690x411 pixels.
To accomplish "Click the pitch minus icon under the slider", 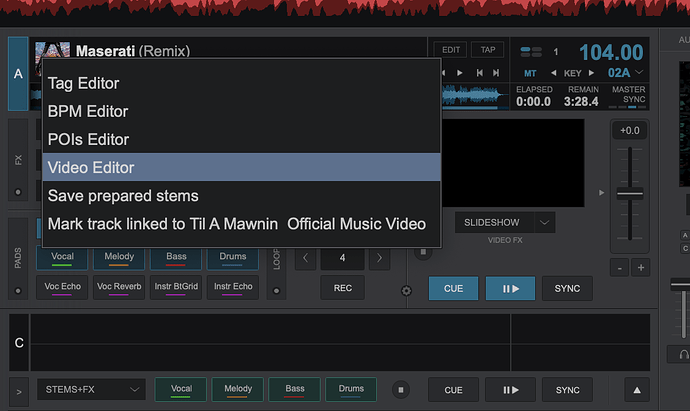I will coord(620,268).
